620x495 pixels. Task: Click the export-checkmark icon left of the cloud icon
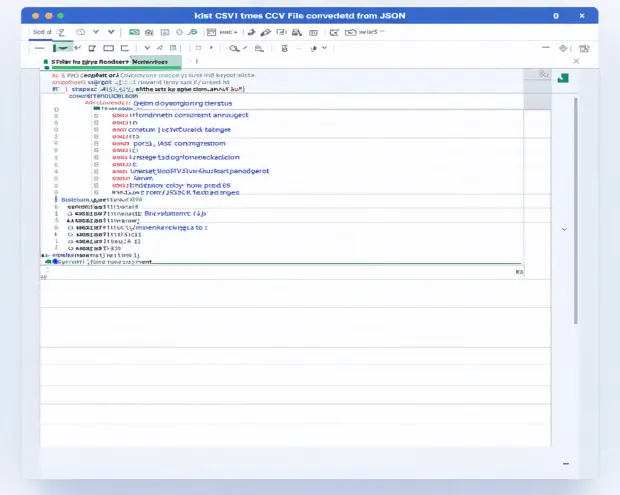[x=334, y=32]
